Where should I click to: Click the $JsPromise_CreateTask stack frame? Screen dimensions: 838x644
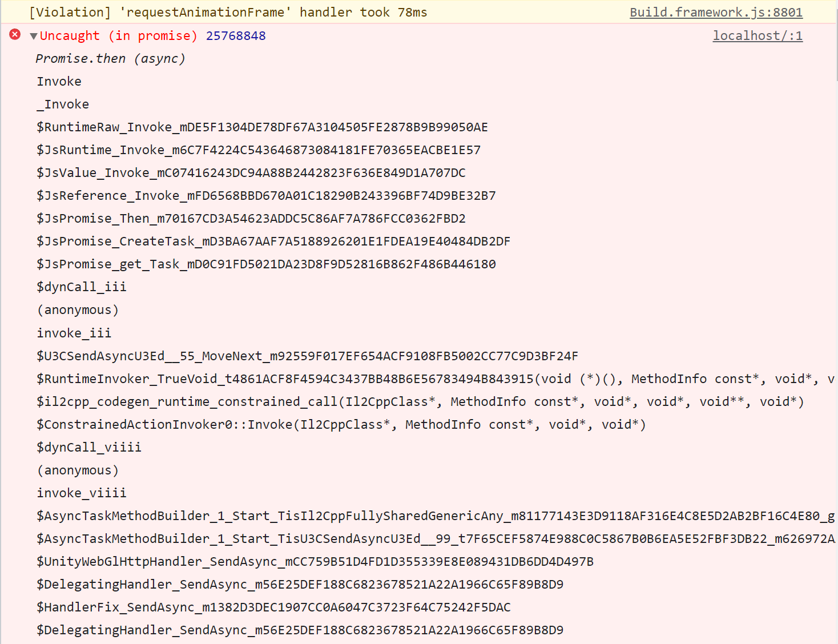(273, 241)
